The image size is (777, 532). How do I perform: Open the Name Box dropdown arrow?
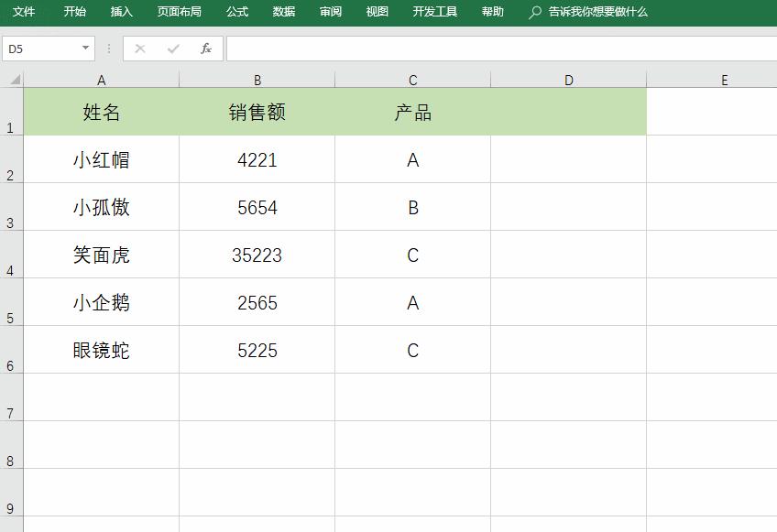(87, 48)
